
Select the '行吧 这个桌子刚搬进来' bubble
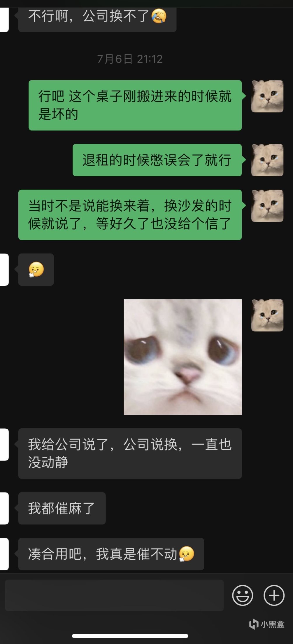coord(135,105)
